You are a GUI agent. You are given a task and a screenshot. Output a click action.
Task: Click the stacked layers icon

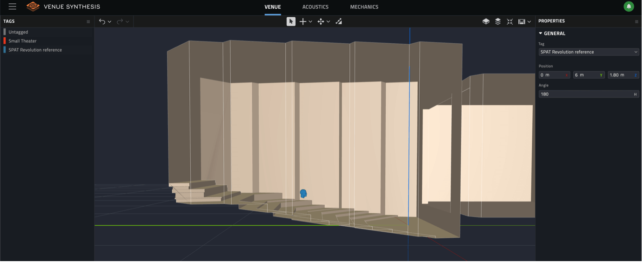pyautogui.click(x=498, y=21)
